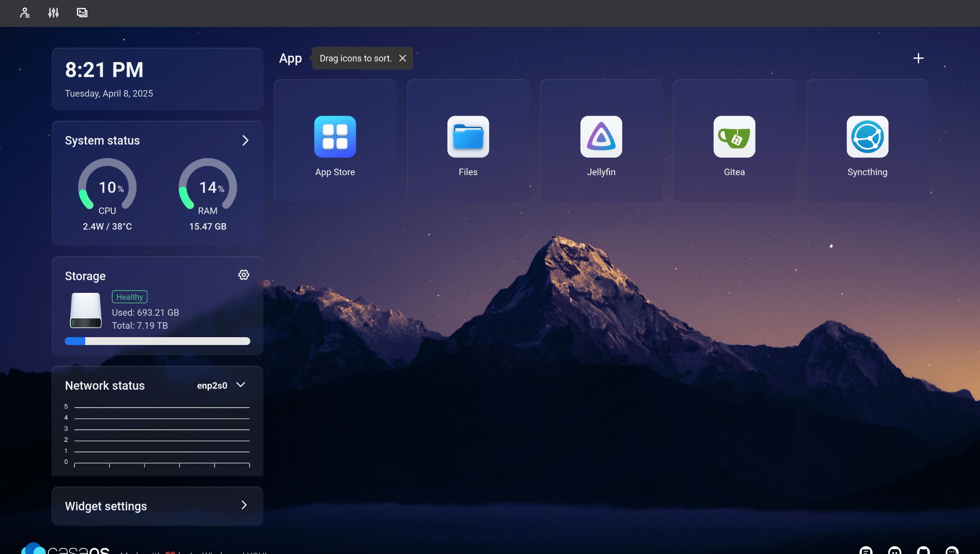Click the '2.4W / 38°C' reading
This screenshot has height=554, width=980.
(x=107, y=226)
